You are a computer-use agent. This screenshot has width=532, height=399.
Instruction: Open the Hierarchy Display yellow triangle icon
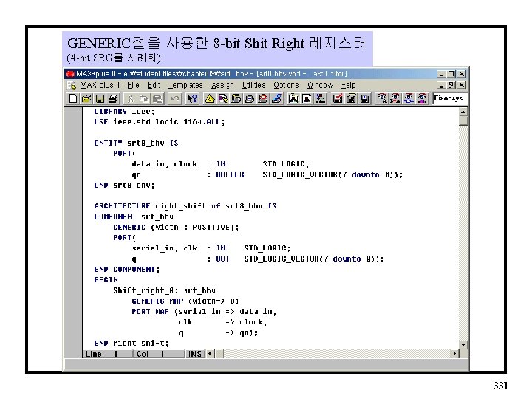pyautogui.click(x=209, y=98)
